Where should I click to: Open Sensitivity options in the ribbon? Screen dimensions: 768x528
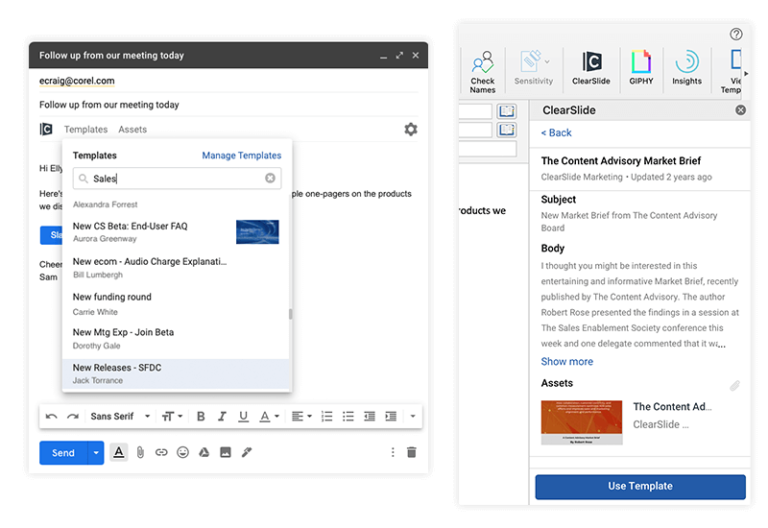pyautogui.click(x=533, y=68)
